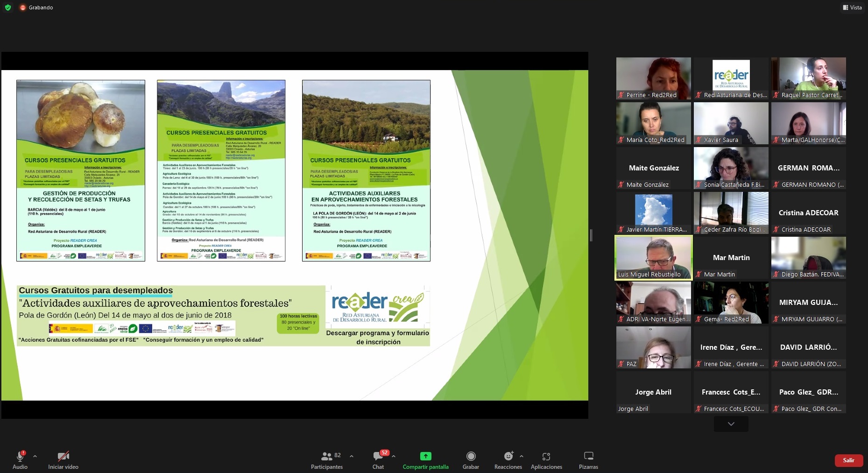Screen dimensions: 868x473
Task: Click the green Compartir pantalla icon
Action: tap(425, 456)
